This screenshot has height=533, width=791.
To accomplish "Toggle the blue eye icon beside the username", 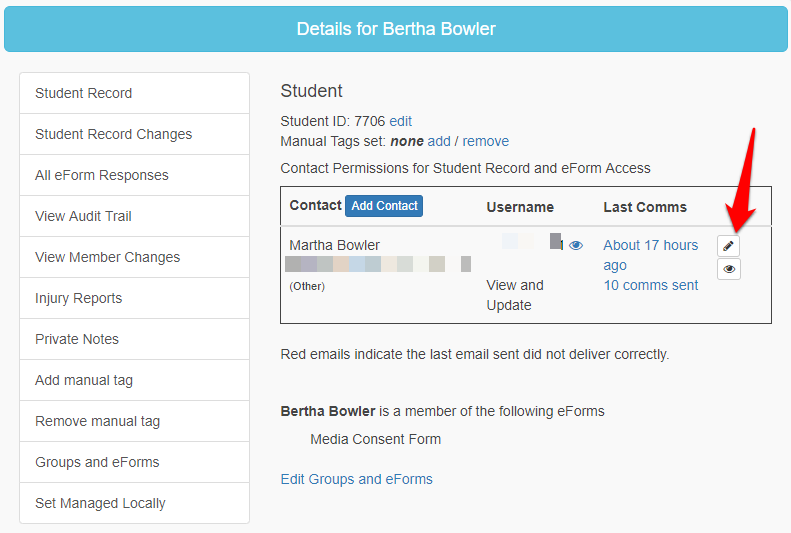I will (x=575, y=245).
